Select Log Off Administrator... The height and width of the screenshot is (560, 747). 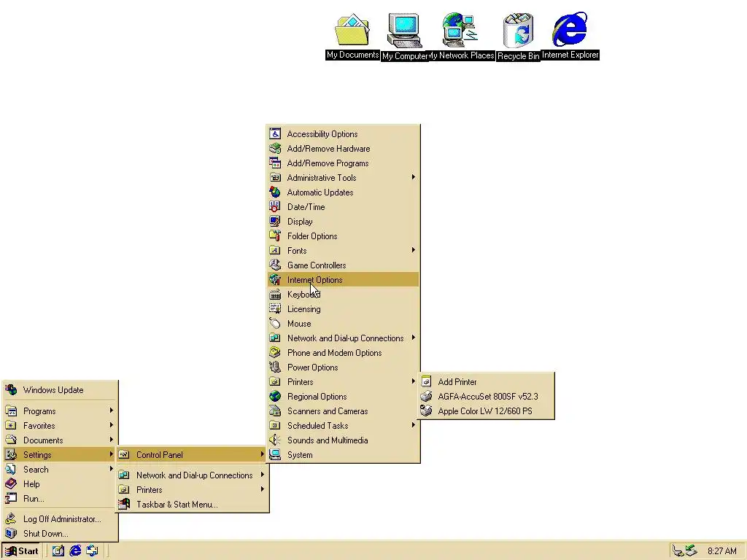click(x=60, y=519)
